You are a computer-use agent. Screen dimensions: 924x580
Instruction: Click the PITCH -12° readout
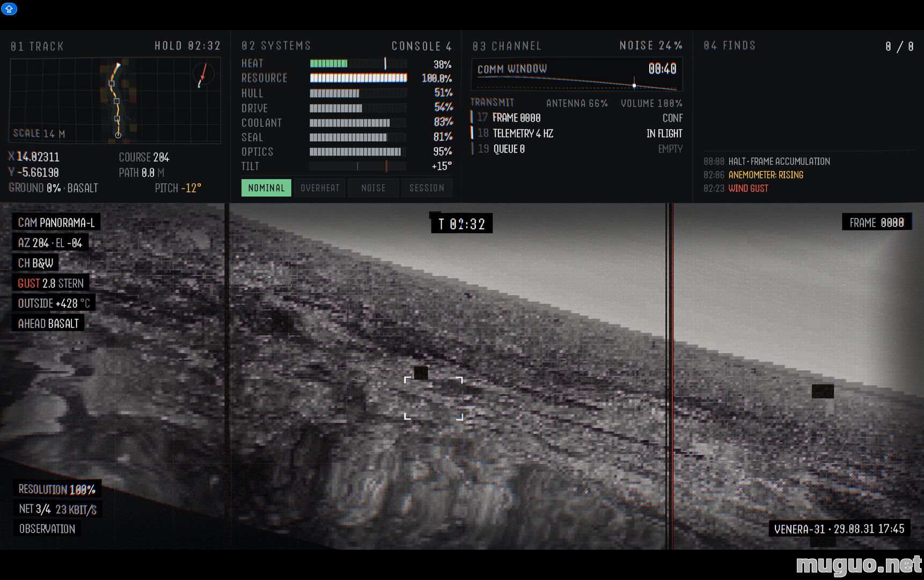(178, 188)
